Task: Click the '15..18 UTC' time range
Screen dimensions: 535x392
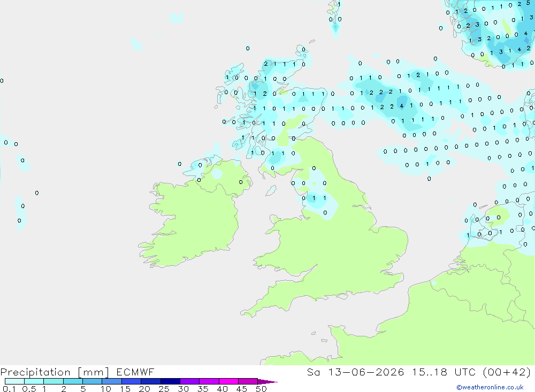Action: (x=444, y=372)
